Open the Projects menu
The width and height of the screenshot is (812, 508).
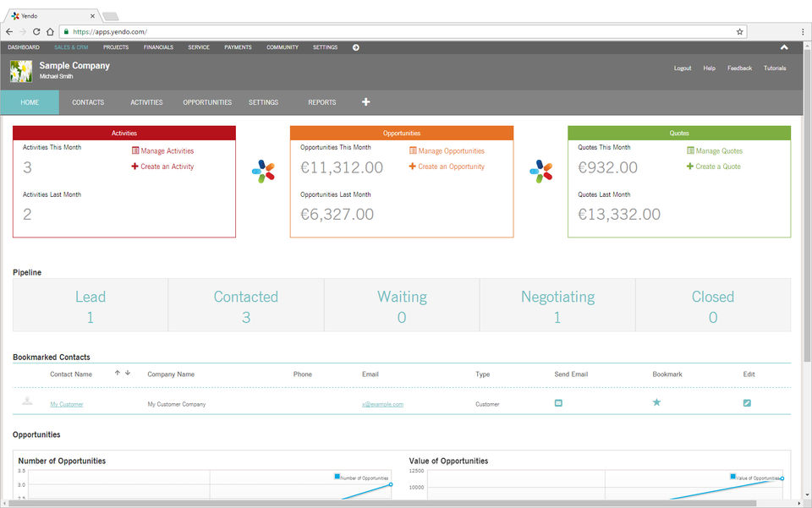(116, 47)
